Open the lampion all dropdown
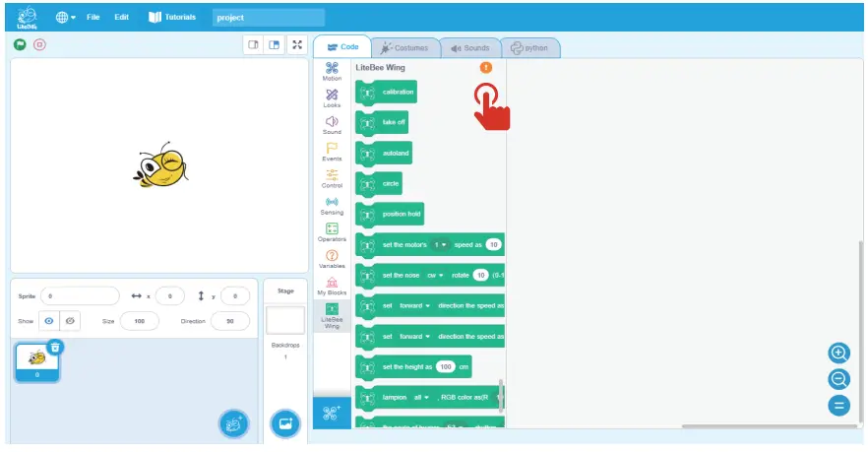Viewport: 868px width, 452px height. pyautogui.click(x=421, y=397)
